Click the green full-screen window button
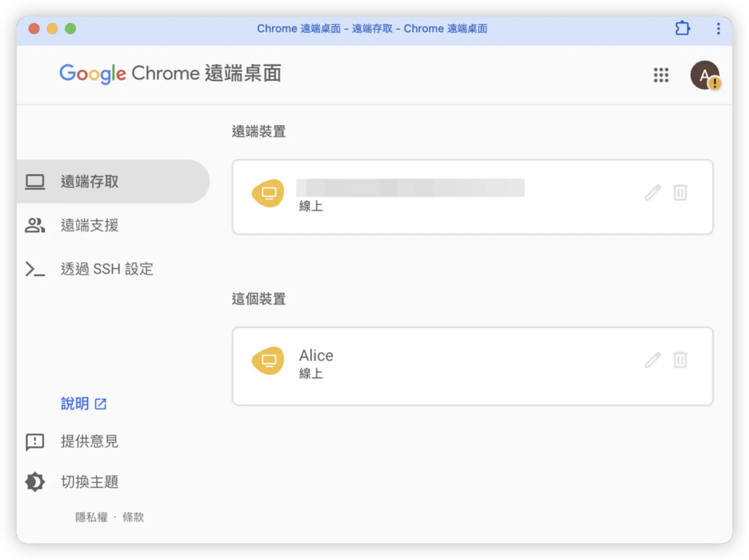749x560 pixels. 71,28
